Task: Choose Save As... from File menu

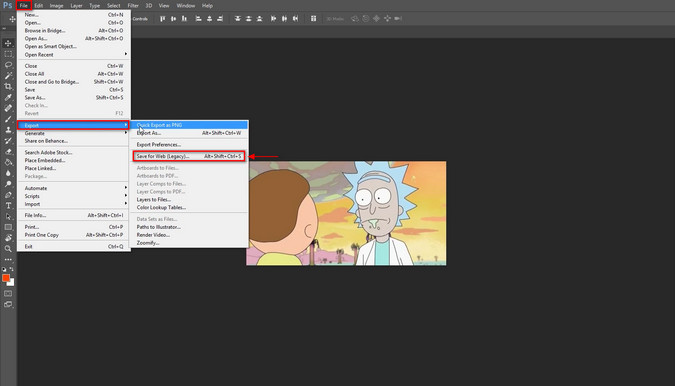Action: [x=74, y=98]
